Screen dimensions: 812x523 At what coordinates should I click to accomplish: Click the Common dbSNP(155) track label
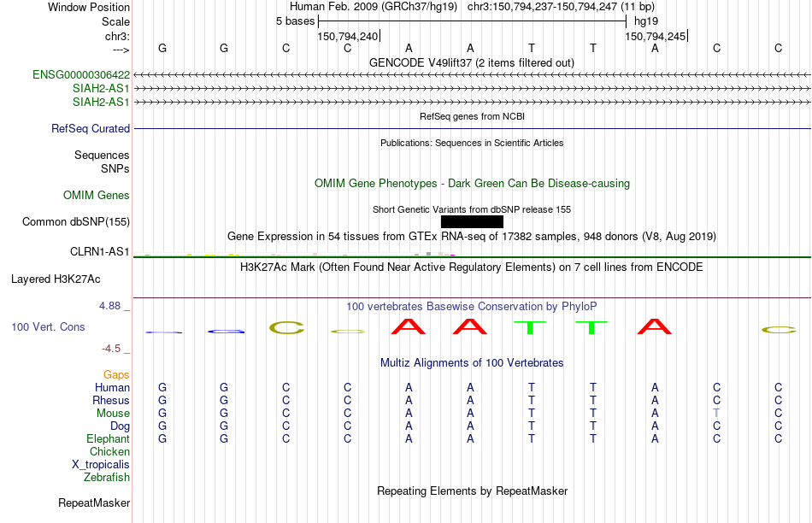tap(76, 221)
